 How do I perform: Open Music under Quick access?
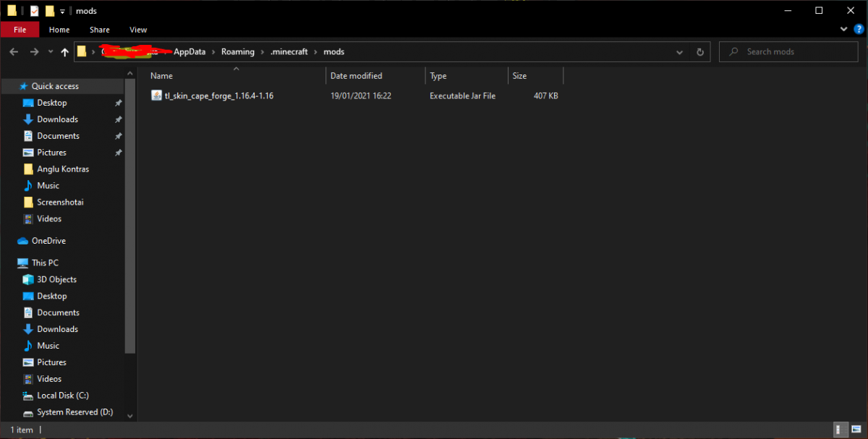pyautogui.click(x=48, y=186)
